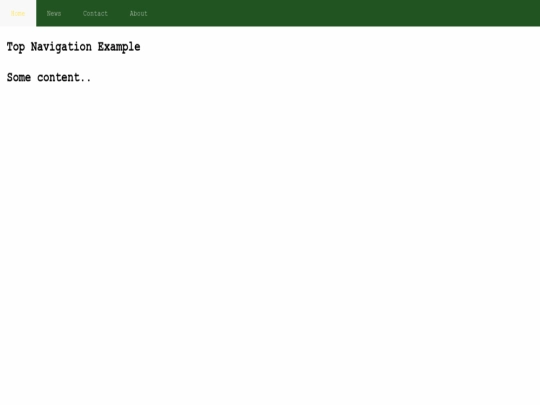
Task: Click the Some content.. text
Action: 49,77
